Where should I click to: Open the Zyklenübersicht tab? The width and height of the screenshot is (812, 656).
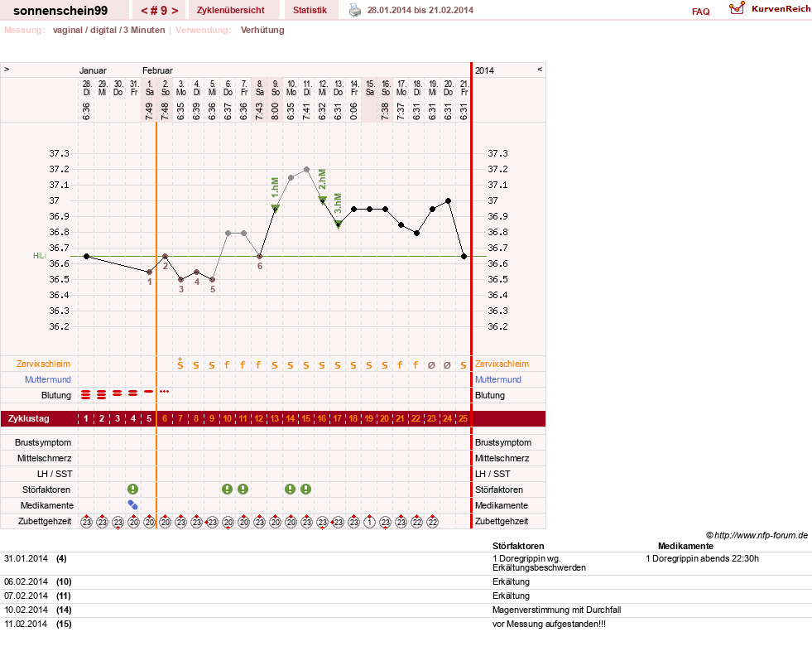point(230,11)
